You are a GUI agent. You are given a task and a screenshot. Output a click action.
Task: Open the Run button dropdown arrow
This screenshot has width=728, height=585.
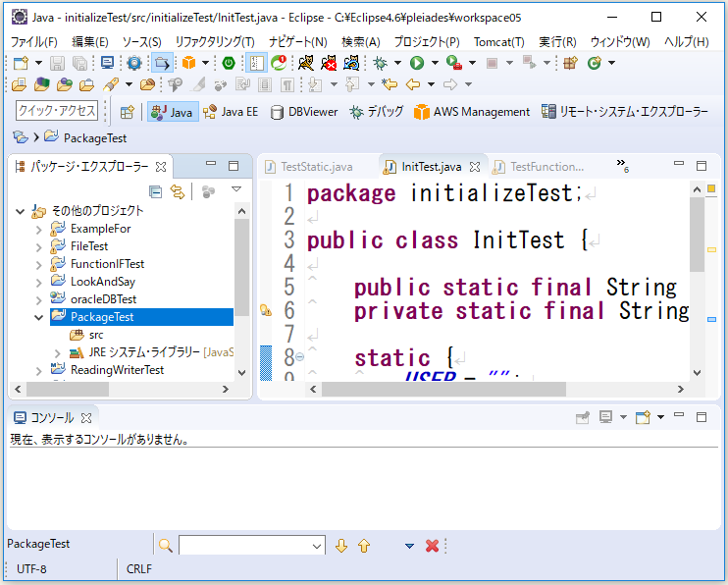tap(435, 63)
